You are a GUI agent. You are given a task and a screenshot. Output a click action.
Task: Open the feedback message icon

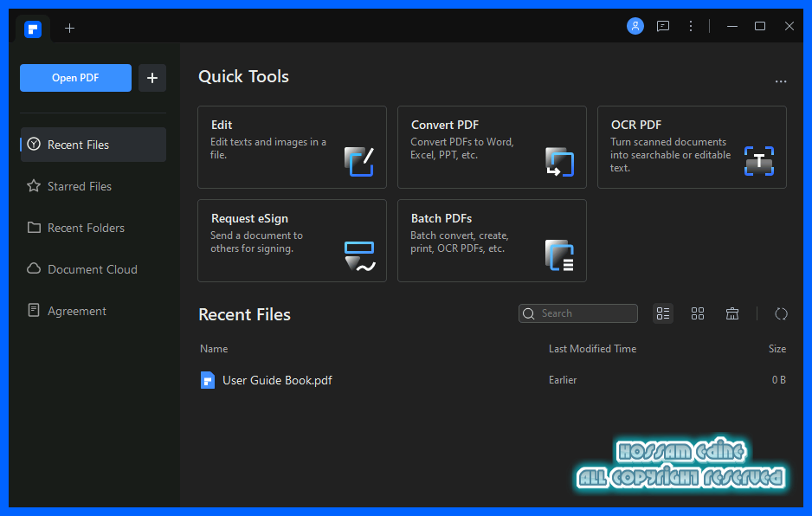(x=663, y=26)
